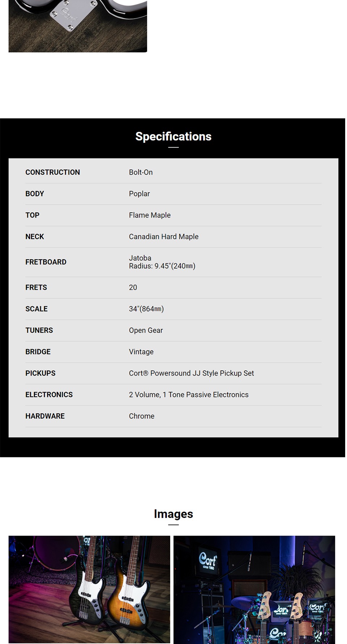Click the Jatoba fretboard radius text
The image size is (347, 644).
pyautogui.click(x=162, y=262)
